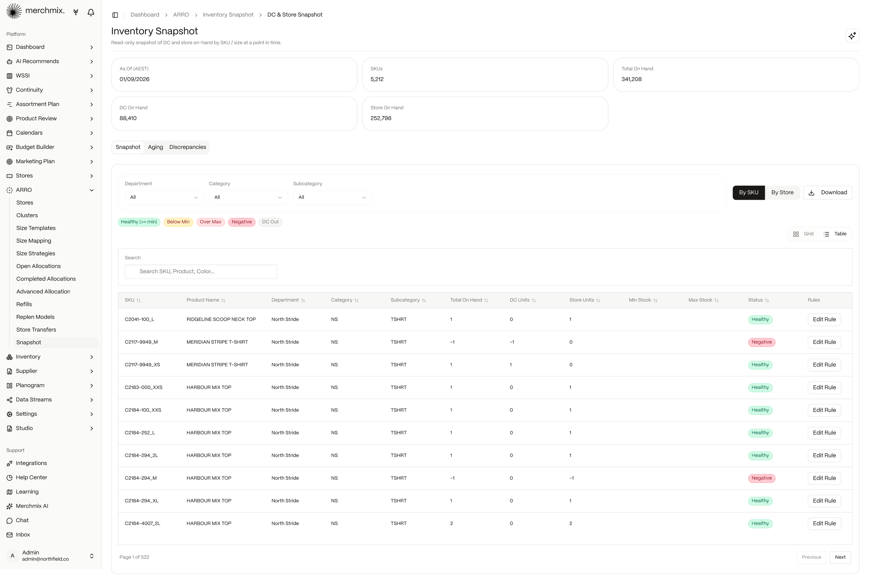Click the Healthy badge for C2184-4007_2L
Image resolution: width=869 pixels, height=588 pixels.
point(760,524)
